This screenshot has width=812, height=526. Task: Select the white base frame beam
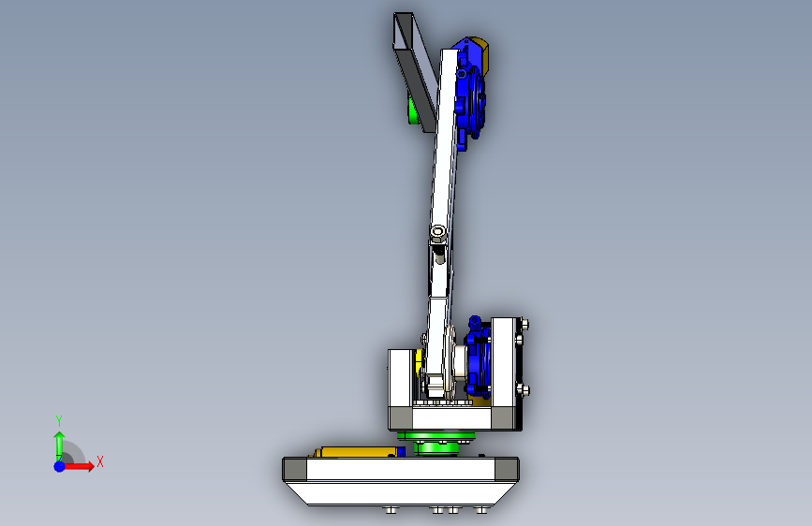(x=401, y=470)
